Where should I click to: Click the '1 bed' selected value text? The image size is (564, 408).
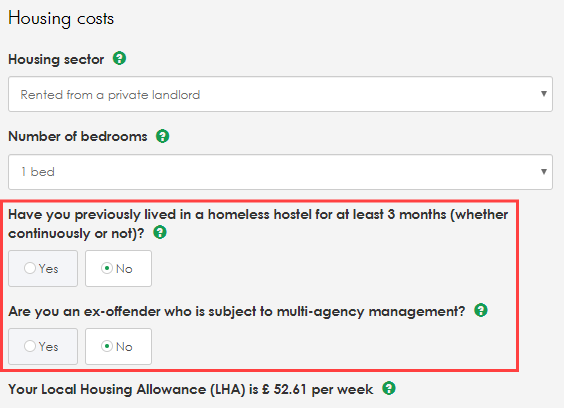[x=38, y=172]
